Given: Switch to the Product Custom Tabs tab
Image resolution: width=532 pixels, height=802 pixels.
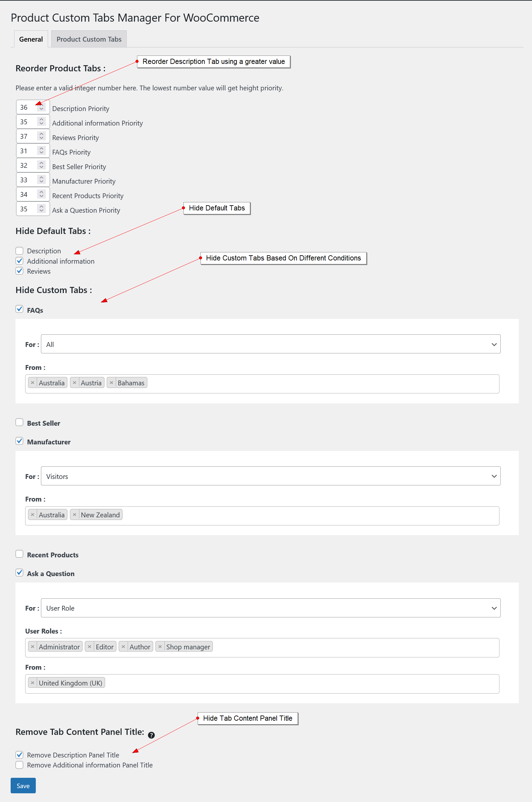Looking at the screenshot, I should point(89,39).
